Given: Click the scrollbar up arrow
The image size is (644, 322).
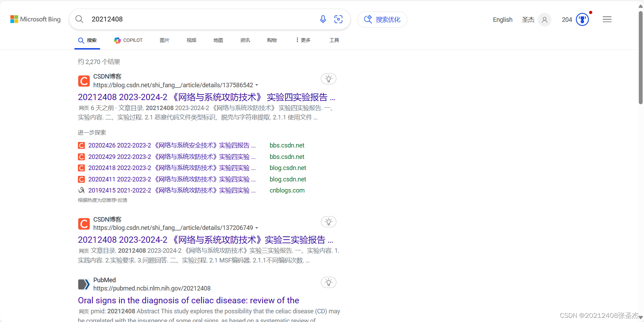Looking at the screenshot, I should click(x=641, y=6).
